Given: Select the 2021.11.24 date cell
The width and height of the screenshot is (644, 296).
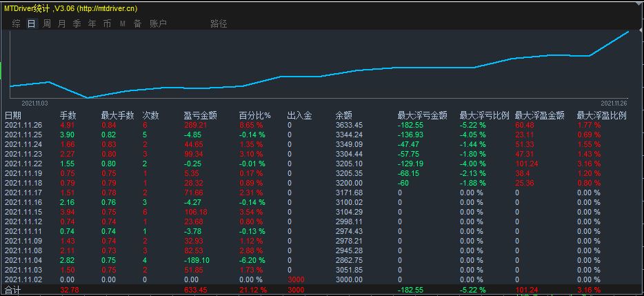Looking at the screenshot, I should pyautogui.click(x=23, y=144).
